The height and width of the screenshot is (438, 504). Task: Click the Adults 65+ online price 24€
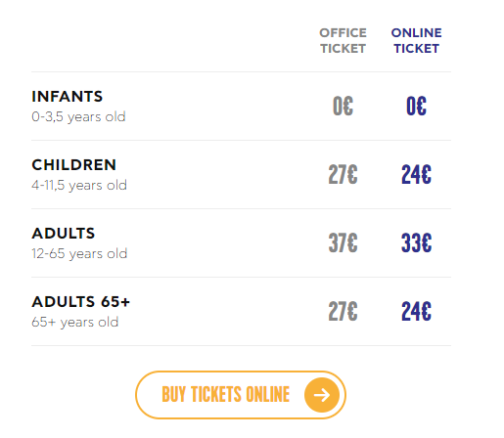(x=416, y=312)
